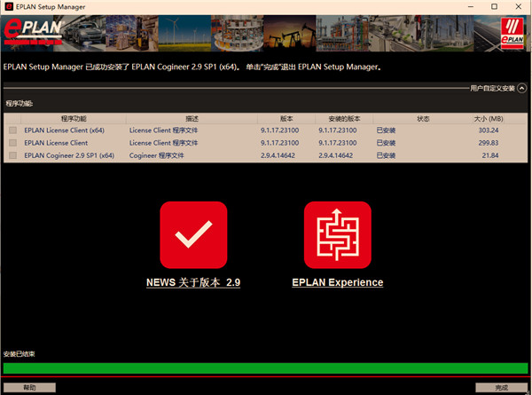This screenshot has width=532, height=395.
Task: Click the 帮助 help button
Action: pos(29,387)
